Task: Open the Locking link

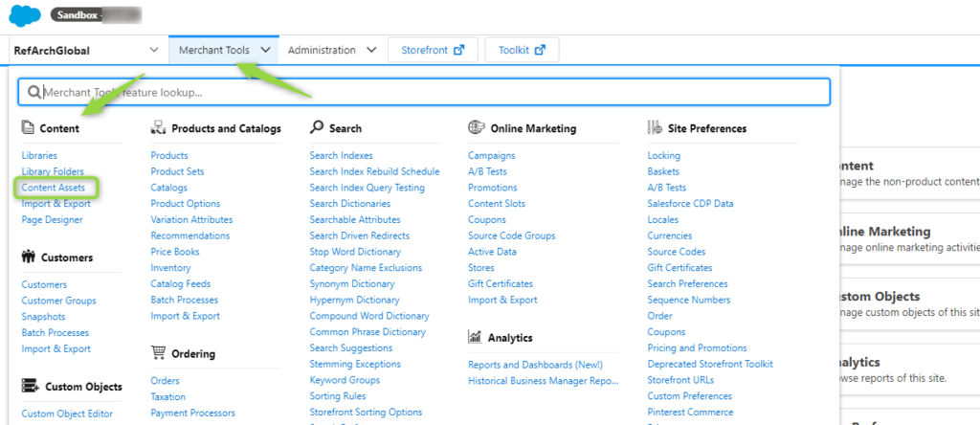Action: (664, 155)
